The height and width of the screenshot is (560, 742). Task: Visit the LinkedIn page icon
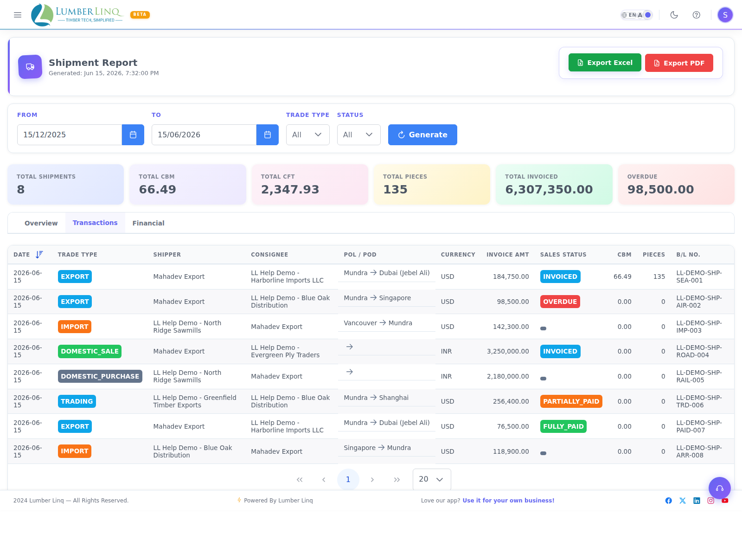(697, 501)
